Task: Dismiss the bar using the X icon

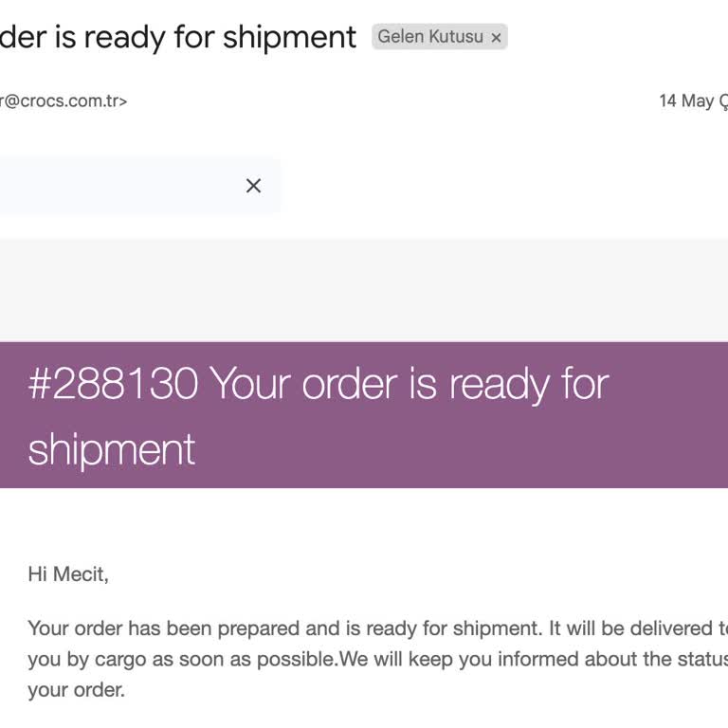Action: tap(253, 186)
